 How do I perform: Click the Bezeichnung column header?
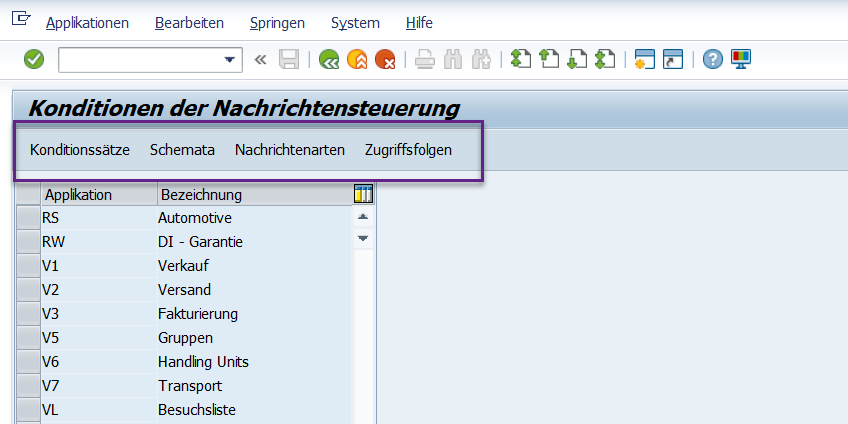pos(255,194)
